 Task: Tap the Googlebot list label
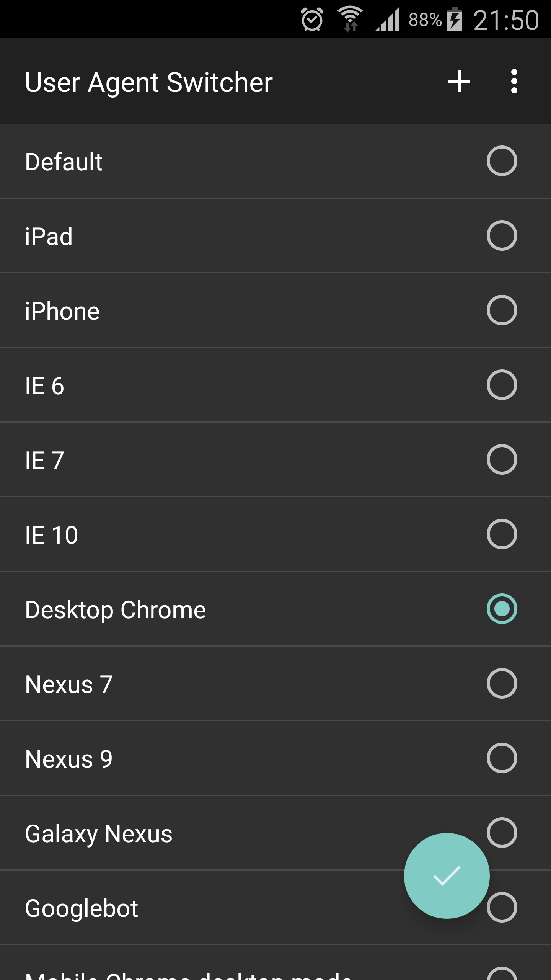82,908
